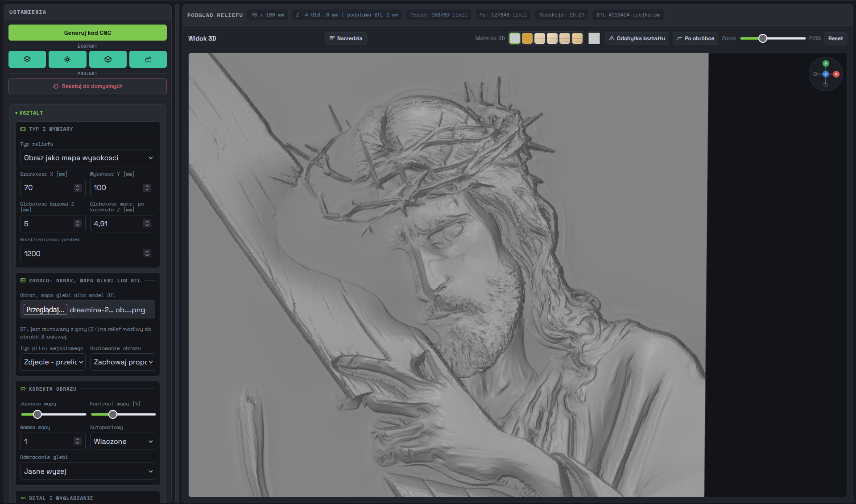
Task: Open the Odwracanie glebi dropdown
Action: coord(87,471)
